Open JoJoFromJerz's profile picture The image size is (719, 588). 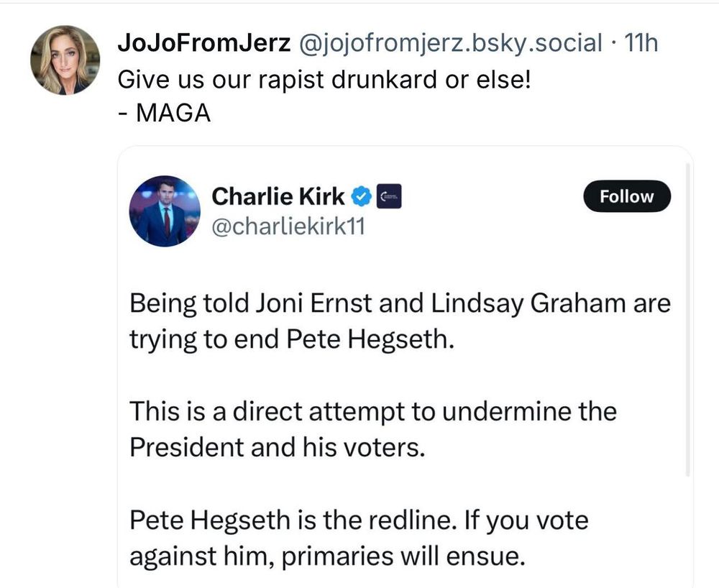65,60
